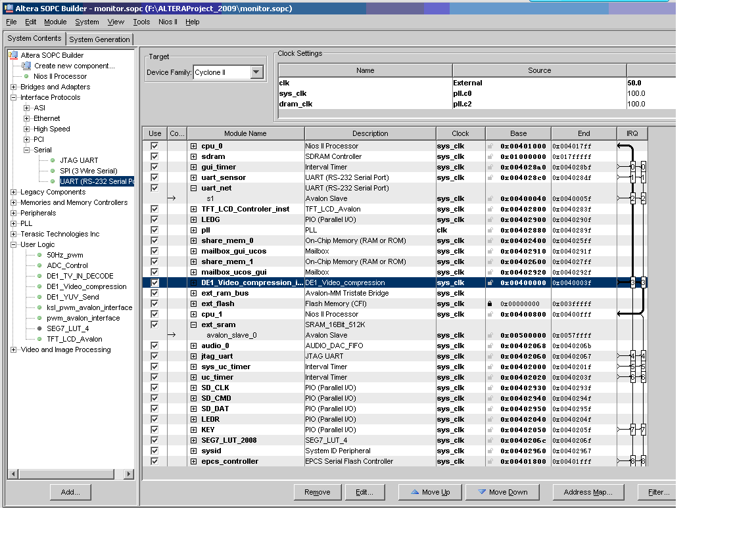Open the Tools menu

pos(141,22)
